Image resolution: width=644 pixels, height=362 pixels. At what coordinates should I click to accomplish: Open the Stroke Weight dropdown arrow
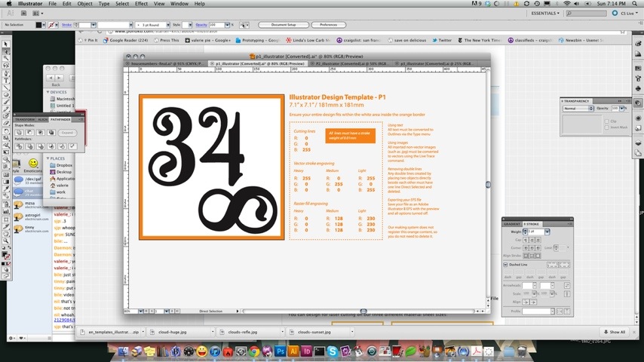coord(547,232)
